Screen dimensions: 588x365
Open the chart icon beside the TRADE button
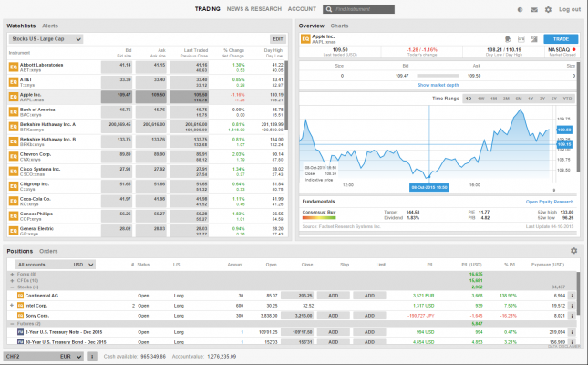pyautogui.click(x=534, y=39)
